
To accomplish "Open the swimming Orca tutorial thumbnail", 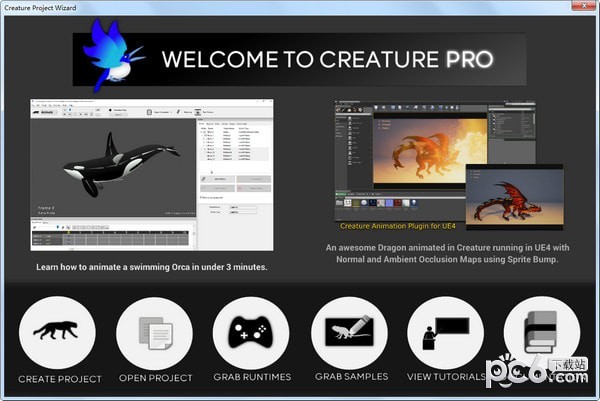I will (152, 175).
